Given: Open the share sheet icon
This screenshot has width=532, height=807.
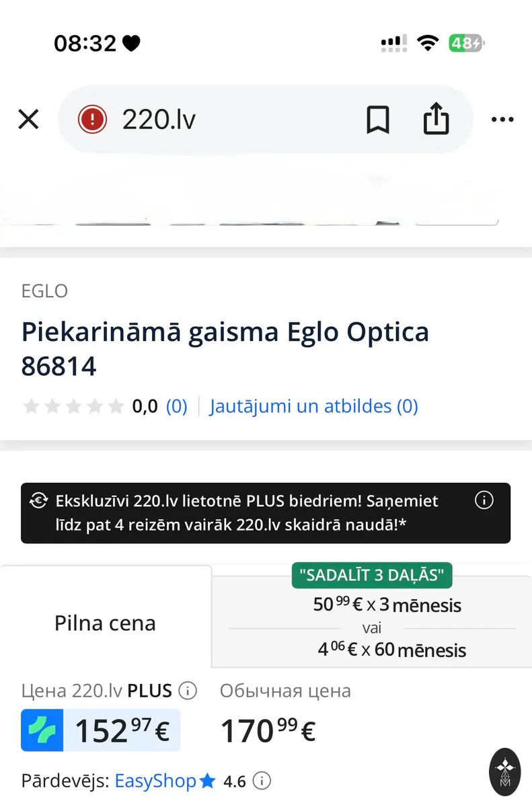Looking at the screenshot, I should (436, 119).
